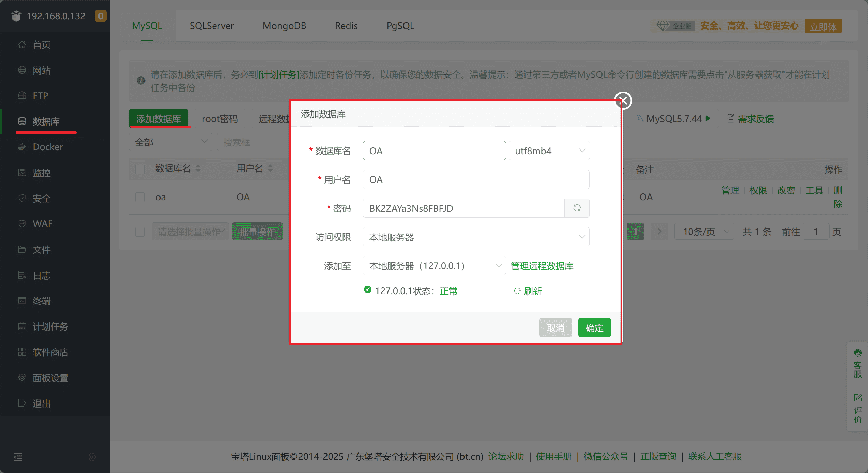This screenshot has height=473, width=868.
Task: Open Docker from the sidebar
Action: [x=48, y=147]
